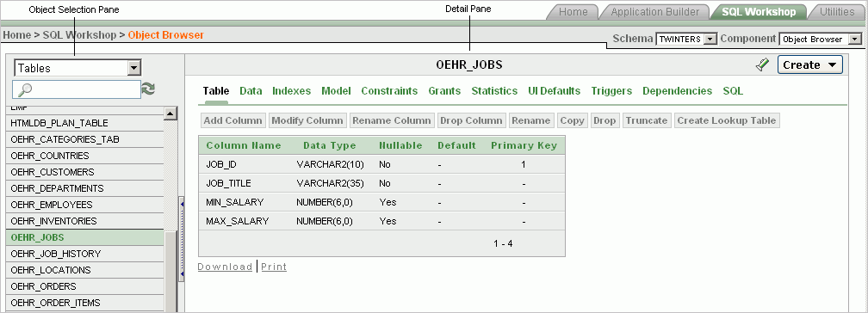Click the object search input field
Image resolution: width=868 pixels, height=313 pixels.
coord(77,89)
